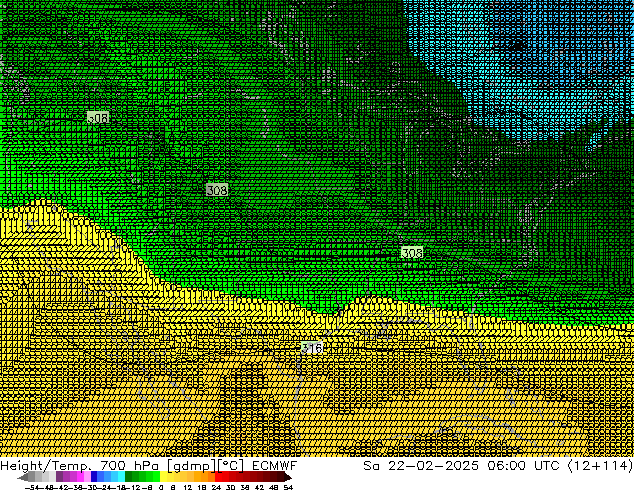Pick the bright red legend swatch above 24

(218, 477)
